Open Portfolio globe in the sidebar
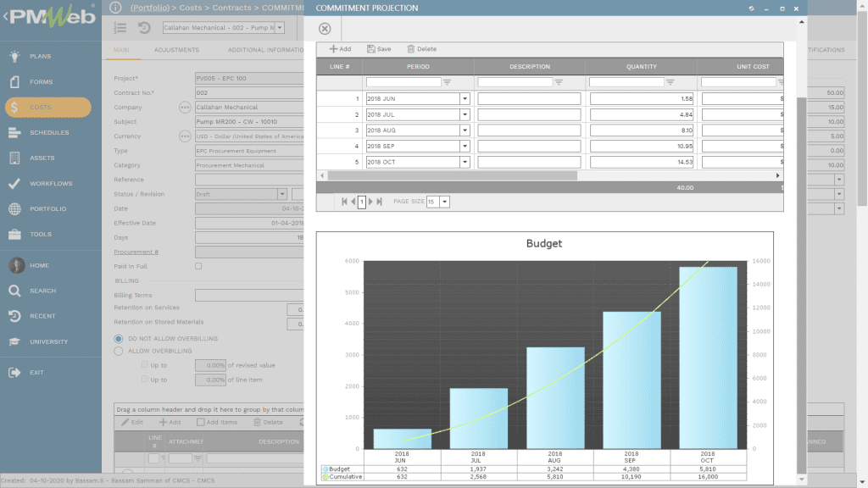The width and height of the screenshot is (868, 488). pyautogui.click(x=15, y=209)
